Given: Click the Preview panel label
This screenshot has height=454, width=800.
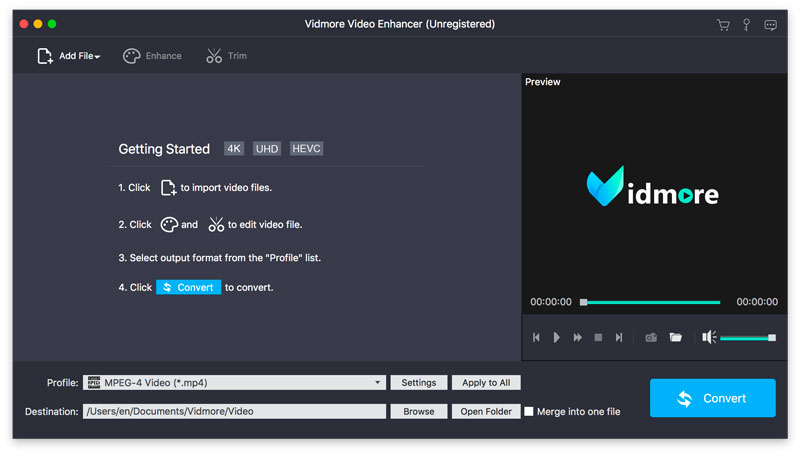Looking at the screenshot, I should click(542, 82).
